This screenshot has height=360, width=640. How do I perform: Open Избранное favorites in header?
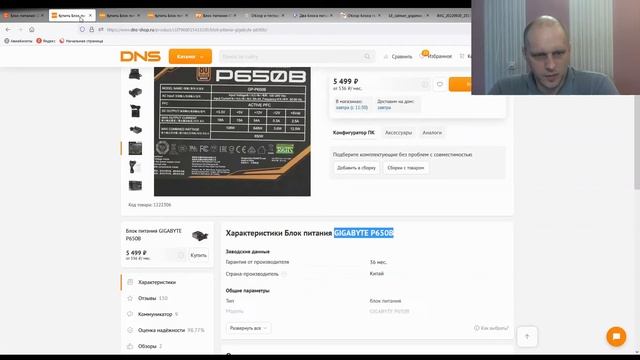[x=436, y=56]
